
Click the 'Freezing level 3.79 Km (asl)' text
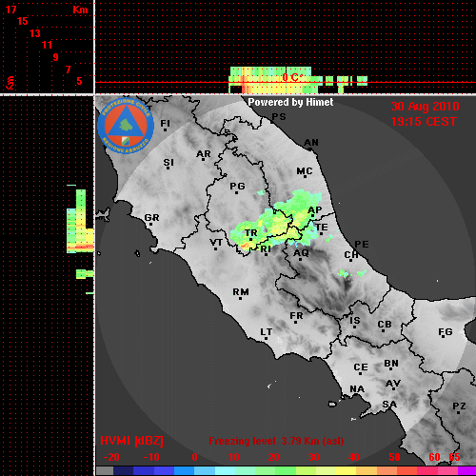(276, 441)
